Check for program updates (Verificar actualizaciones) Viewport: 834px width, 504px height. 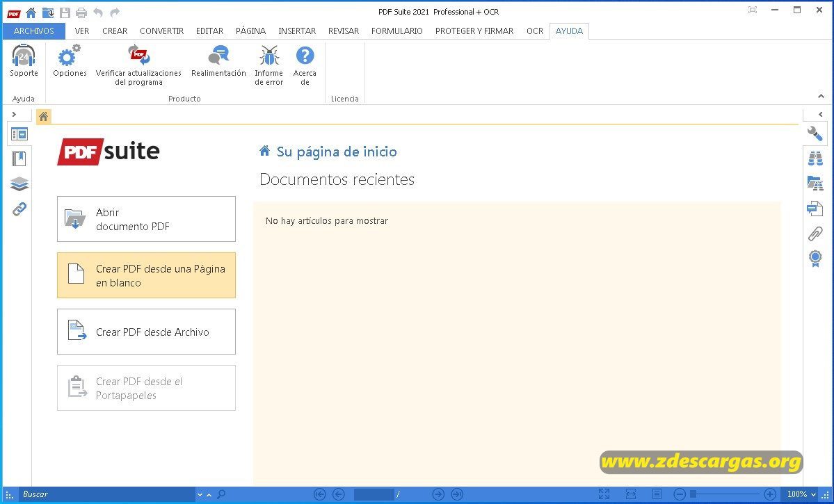(x=138, y=66)
